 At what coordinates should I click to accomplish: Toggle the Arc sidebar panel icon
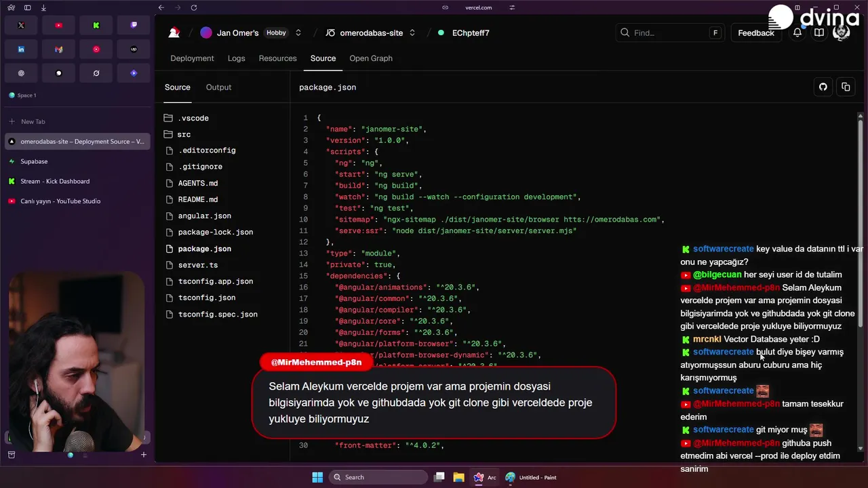[x=27, y=7]
